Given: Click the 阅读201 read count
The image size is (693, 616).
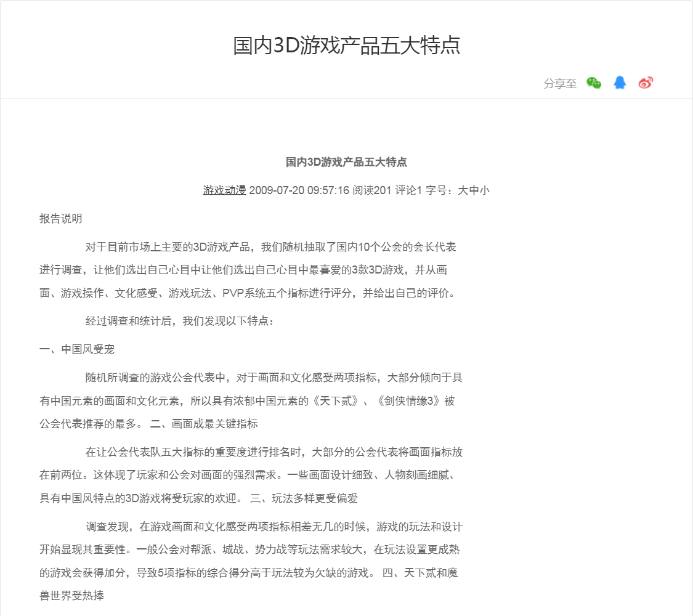Looking at the screenshot, I should pyautogui.click(x=371, y=190).
